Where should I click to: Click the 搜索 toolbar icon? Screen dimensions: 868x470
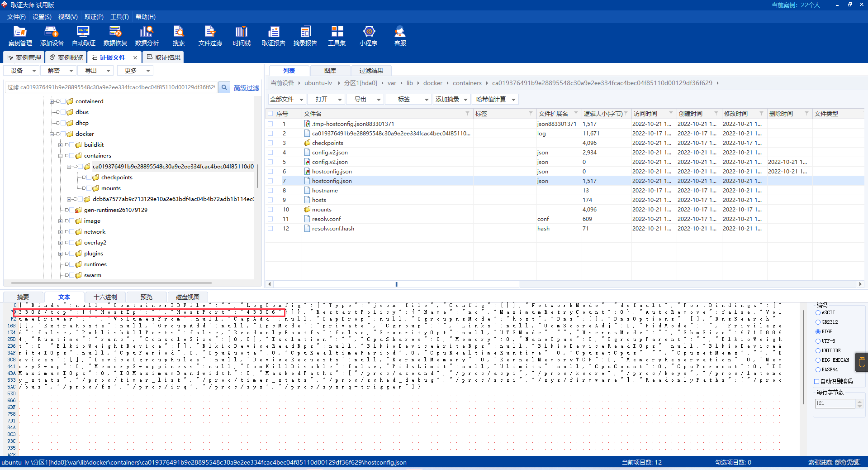[x=179, y=36]
